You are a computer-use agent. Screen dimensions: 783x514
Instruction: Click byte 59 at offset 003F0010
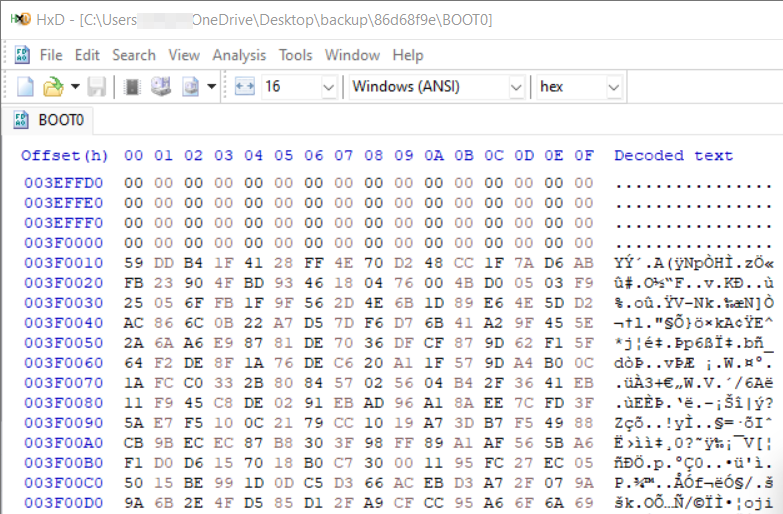(x=133, y=263)
